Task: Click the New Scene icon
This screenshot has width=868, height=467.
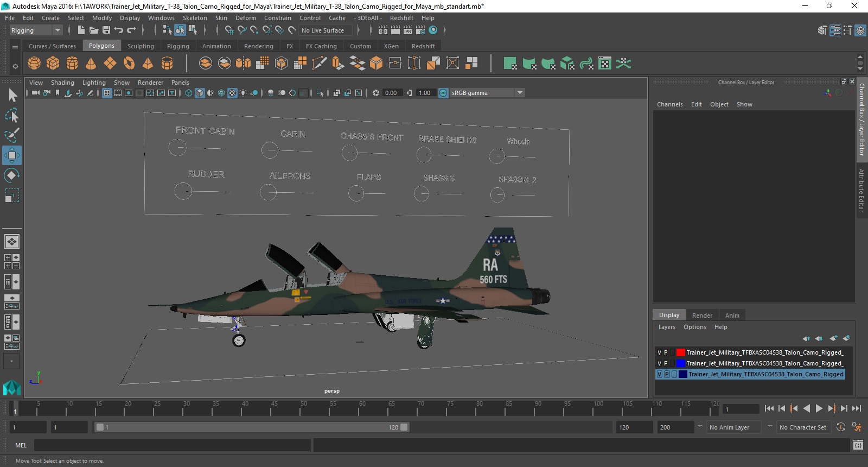Action: pyautogui.click(x=81, y=30)
